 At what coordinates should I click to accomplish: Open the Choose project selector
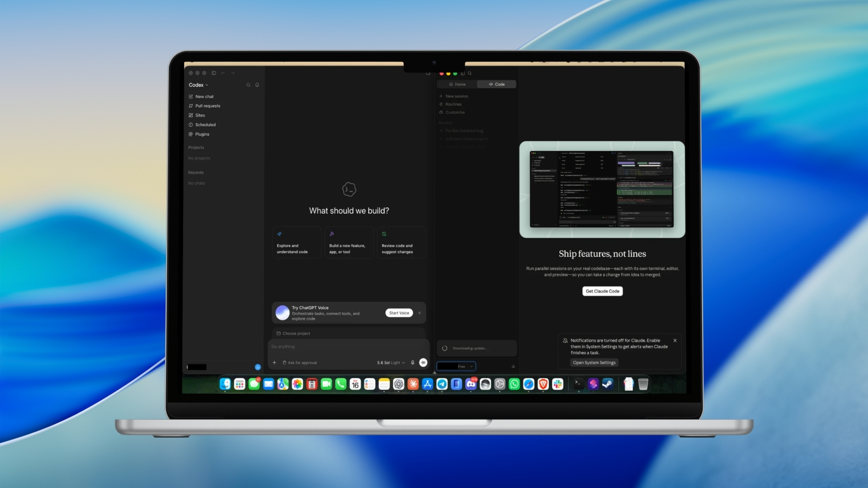pos(293,333)
